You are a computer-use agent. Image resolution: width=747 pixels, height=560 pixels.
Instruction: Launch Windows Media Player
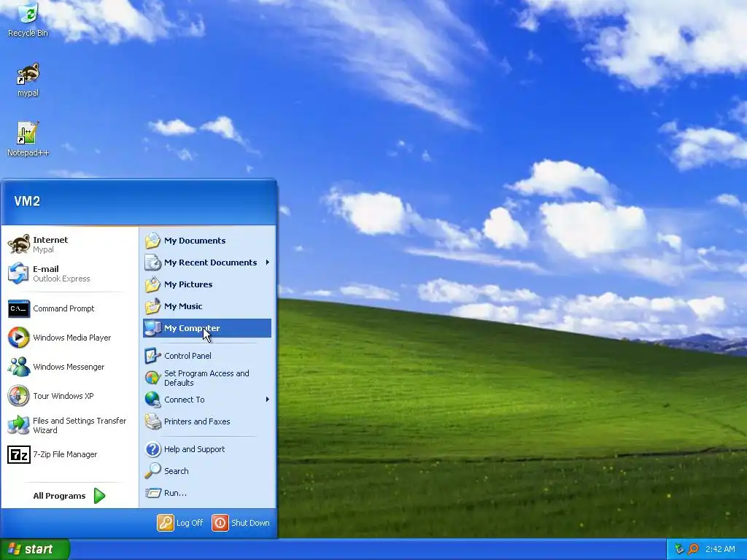click(69, 338)
